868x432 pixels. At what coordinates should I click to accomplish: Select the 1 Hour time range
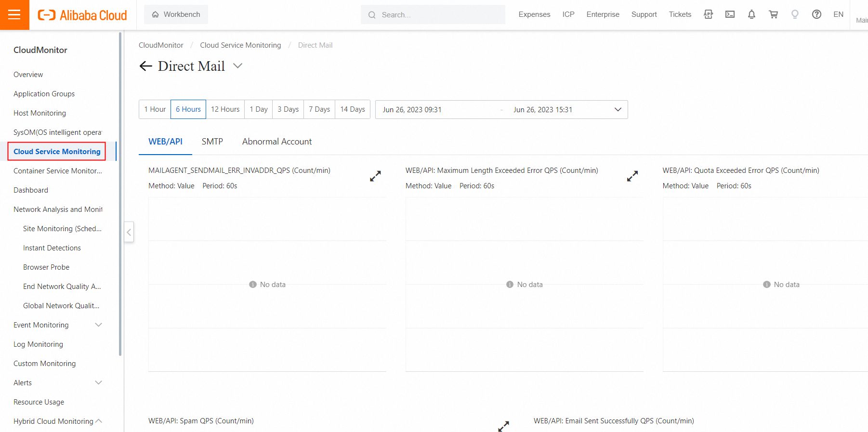click(155, 109)
